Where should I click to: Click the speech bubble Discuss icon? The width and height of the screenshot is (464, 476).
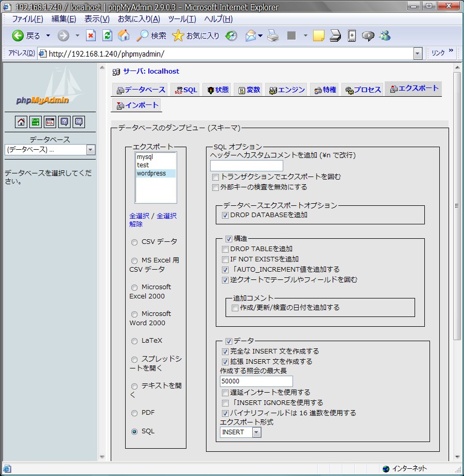[x=368, y=36]
